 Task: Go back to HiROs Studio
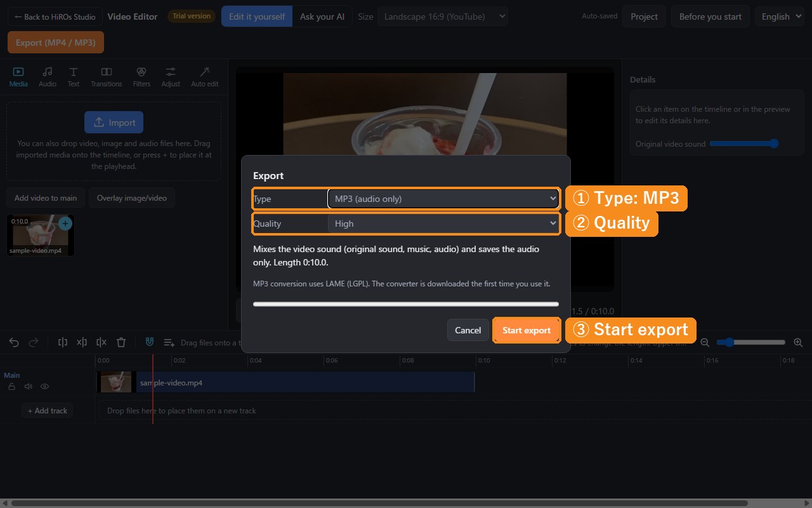55,17
